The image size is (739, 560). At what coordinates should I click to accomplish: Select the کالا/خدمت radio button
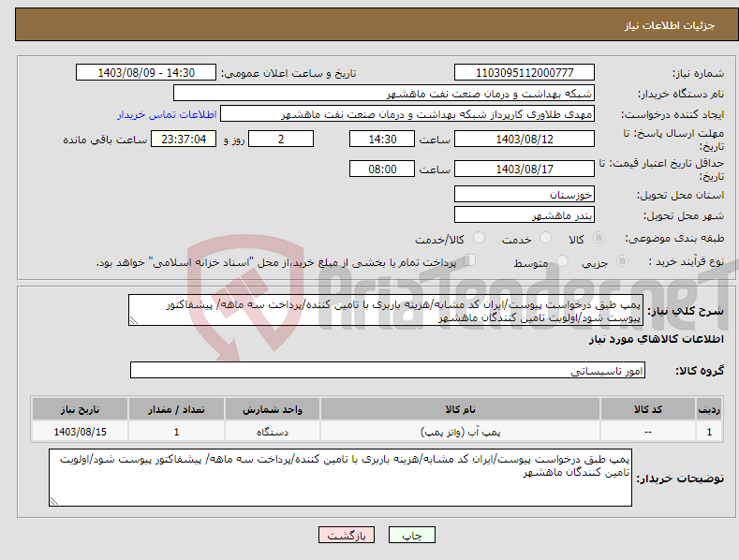click(x=479, y=238)
